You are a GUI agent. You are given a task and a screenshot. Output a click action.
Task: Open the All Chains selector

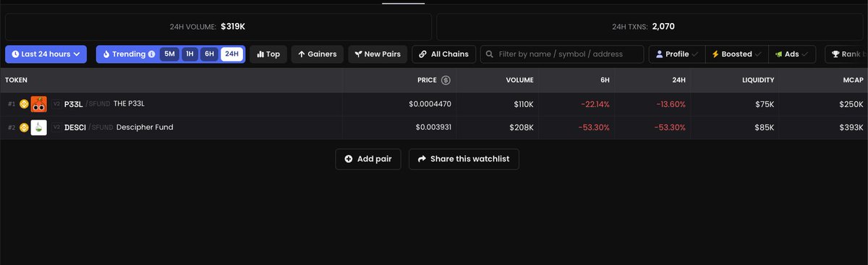444,54
